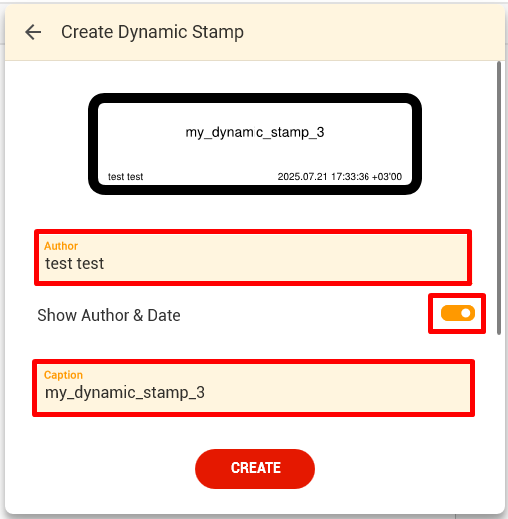Image resolution: width=508 pixels, height=519 pixels.
Task: Click the orange Caption floating label
Action: pos(63,375)
